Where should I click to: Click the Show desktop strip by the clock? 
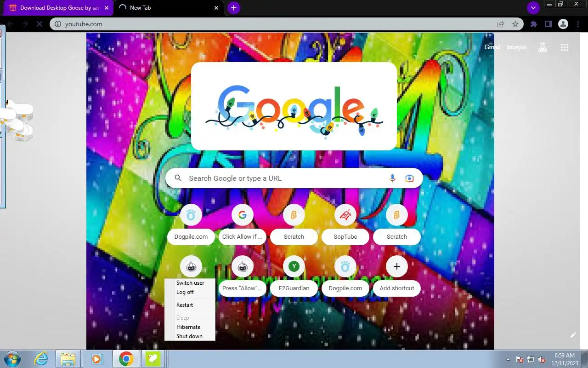pyautogui.click(x=584, y=359)
